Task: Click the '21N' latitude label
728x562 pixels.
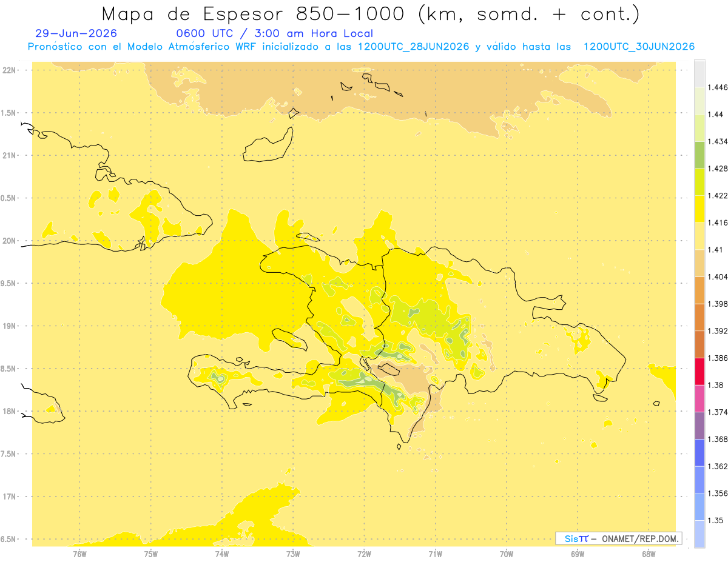Action: 10,156
